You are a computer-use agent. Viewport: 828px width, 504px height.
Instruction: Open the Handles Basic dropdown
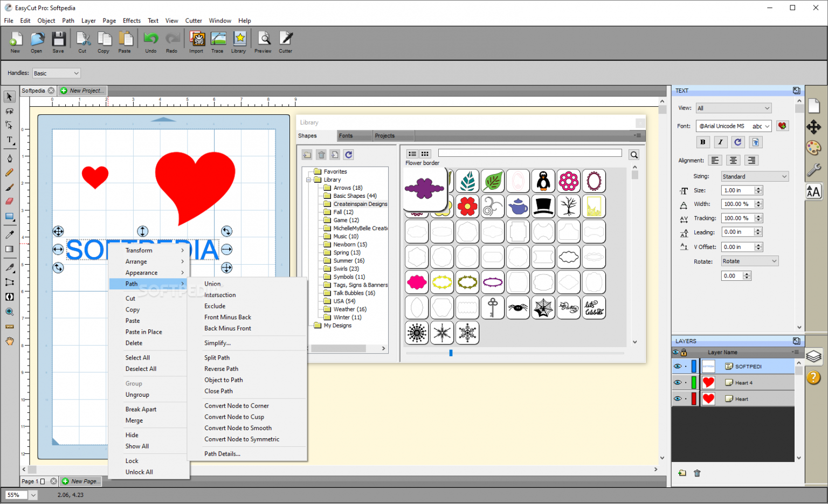point(56,73)
